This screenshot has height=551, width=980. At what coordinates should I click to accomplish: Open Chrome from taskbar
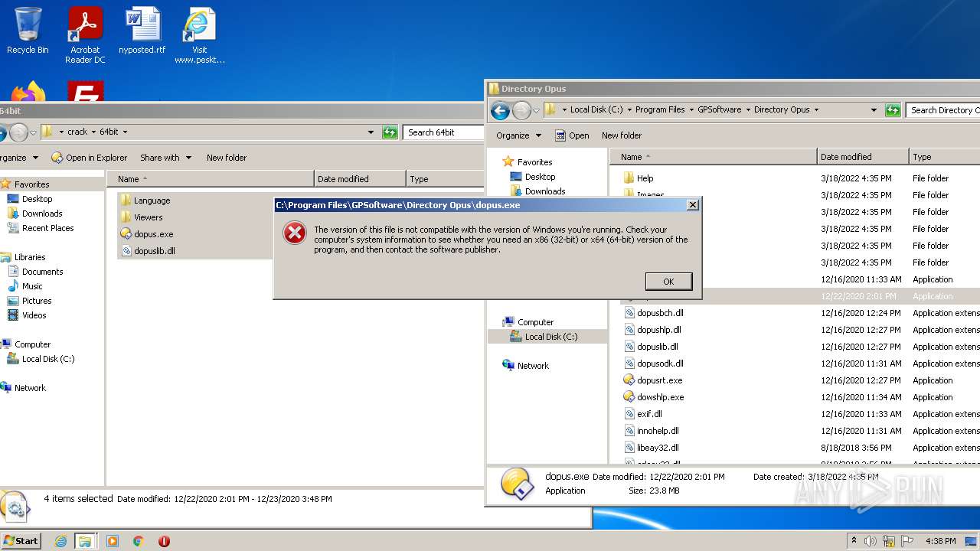[139, 541]
